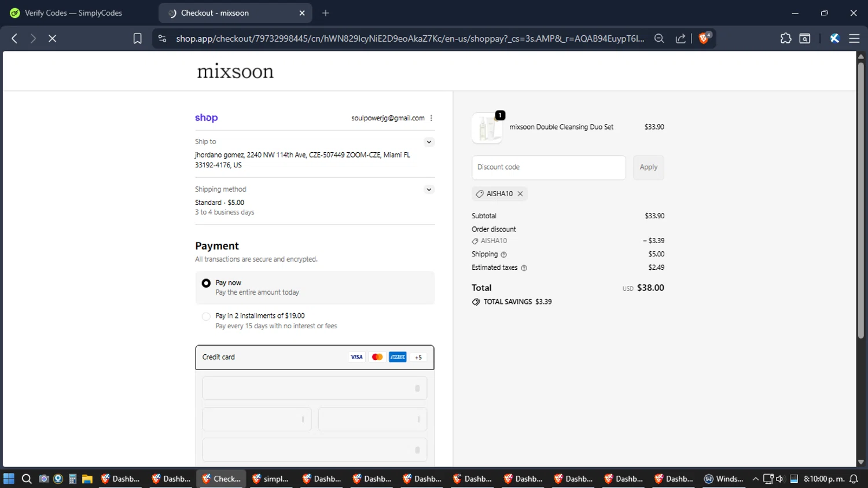Image resolution: width=868 pixels, height=488 pixels.
Task: Click the address bar URL
Action: pyautogui.click(x=410, y=38)
